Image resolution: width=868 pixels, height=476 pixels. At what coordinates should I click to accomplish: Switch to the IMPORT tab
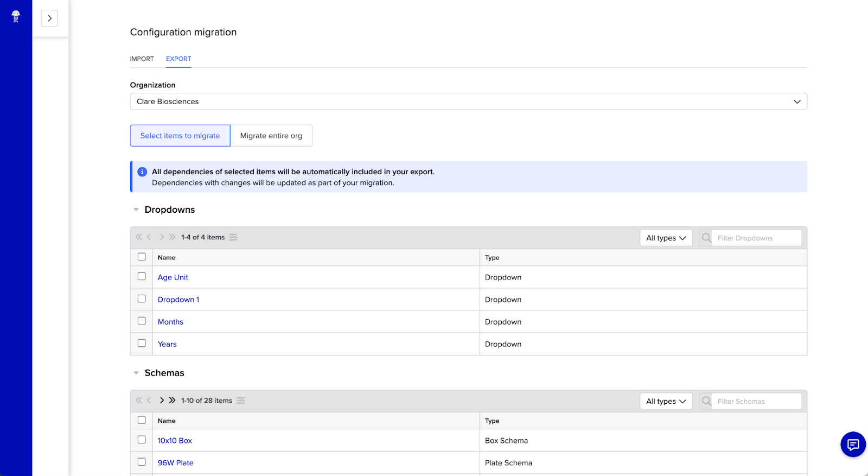142,59
